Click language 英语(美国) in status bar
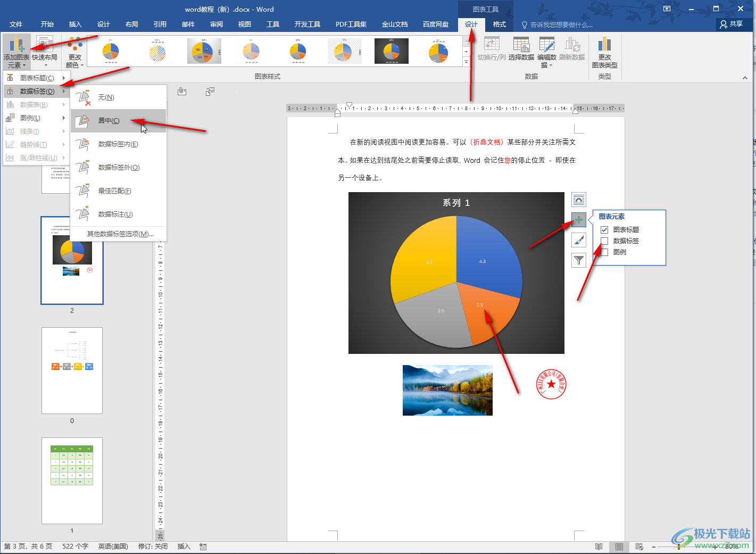 (x=113, y=547)
